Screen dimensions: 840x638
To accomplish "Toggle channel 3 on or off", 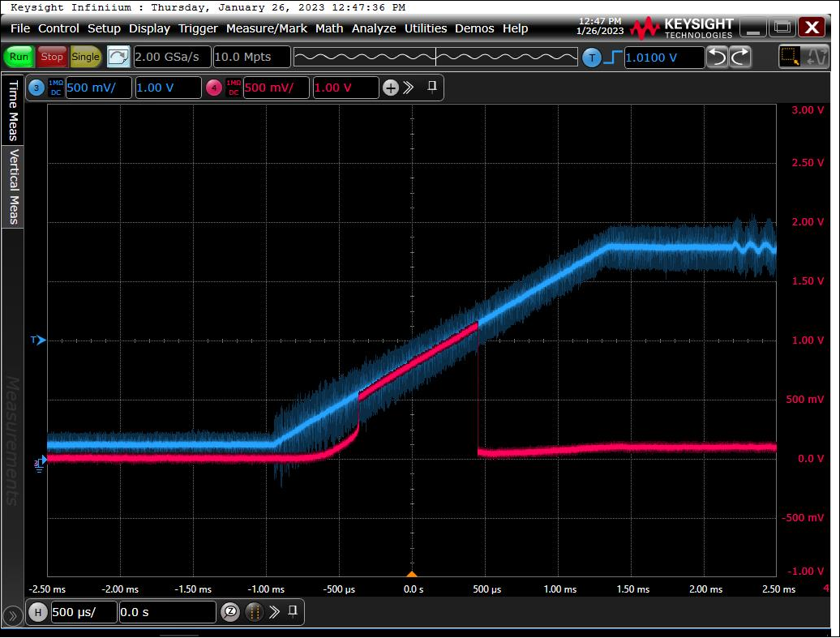I will click(x=36, y=88).
